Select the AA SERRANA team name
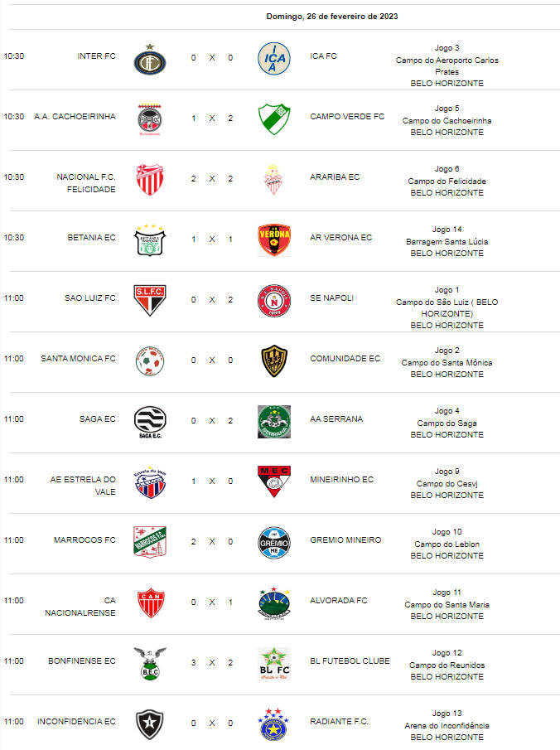 (336, 419)
